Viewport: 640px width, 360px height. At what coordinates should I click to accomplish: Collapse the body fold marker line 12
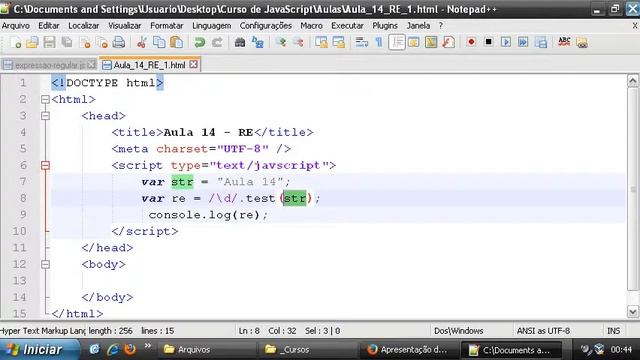[45, 264]
